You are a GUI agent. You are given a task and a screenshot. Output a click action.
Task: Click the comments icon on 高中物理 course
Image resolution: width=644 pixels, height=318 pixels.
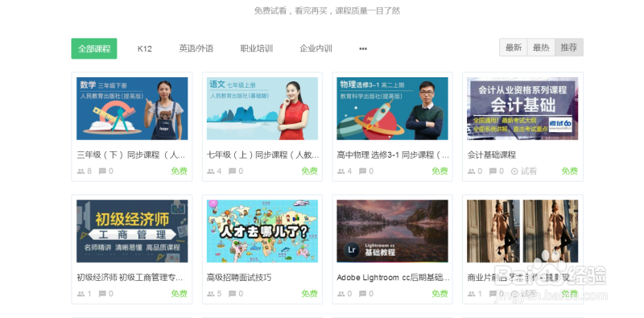pyautogui.click(x=363, y=171)
